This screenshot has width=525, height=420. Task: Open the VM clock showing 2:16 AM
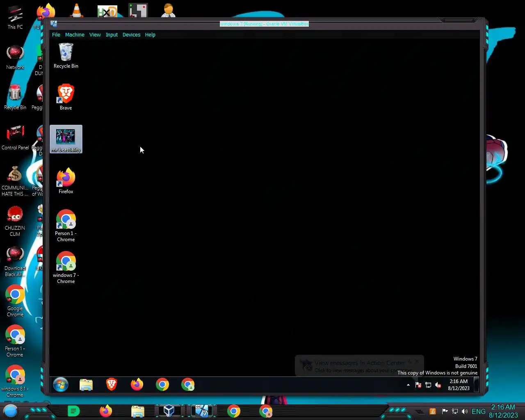point(459,385)
